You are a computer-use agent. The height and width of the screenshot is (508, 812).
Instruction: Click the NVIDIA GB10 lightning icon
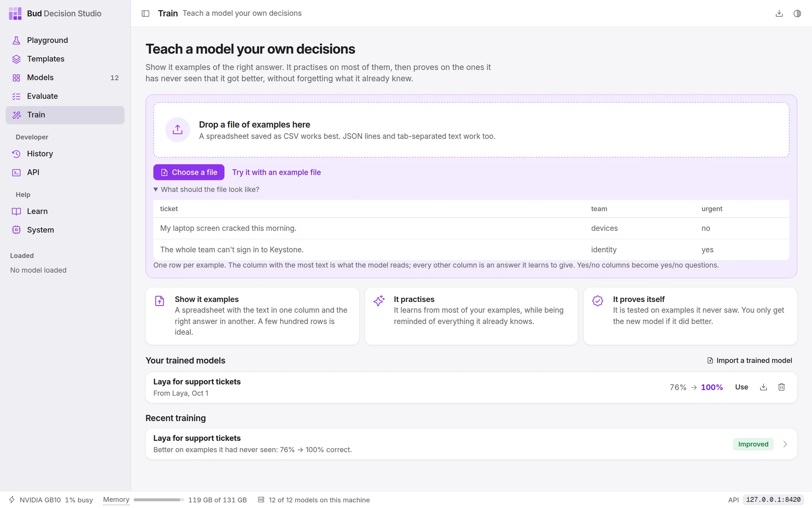tap(12, 499)
